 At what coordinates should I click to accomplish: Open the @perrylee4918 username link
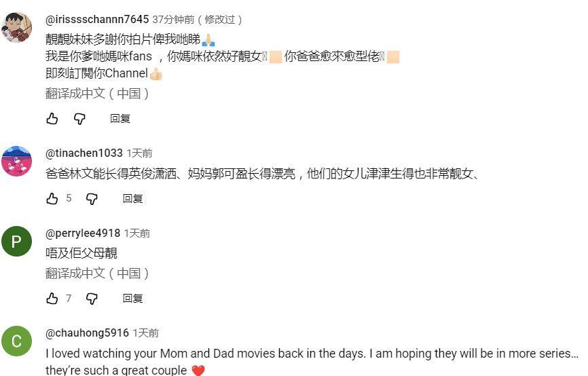pyautogui.click(x=83, y=233)
